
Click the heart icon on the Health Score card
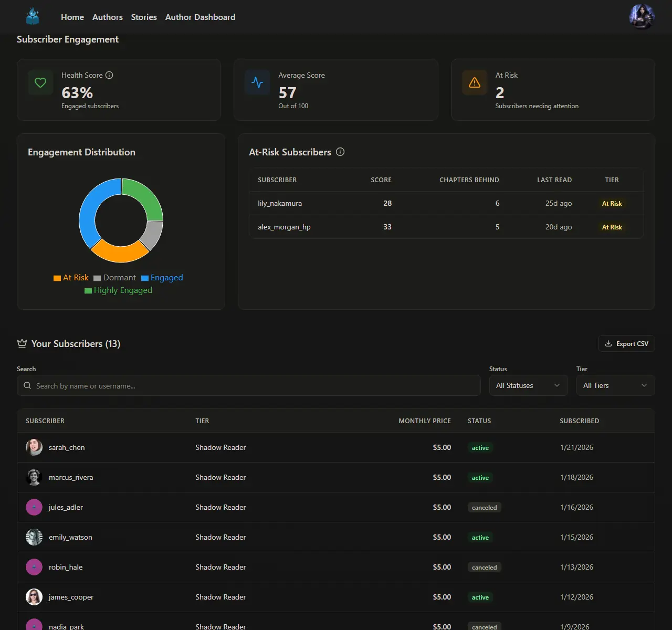pos(40,82)
